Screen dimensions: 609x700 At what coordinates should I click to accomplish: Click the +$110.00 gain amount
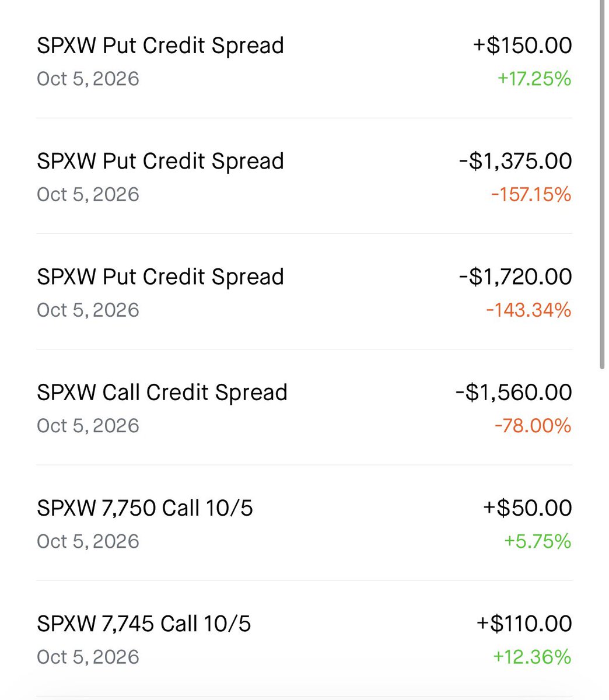click(x=524, y=624)
